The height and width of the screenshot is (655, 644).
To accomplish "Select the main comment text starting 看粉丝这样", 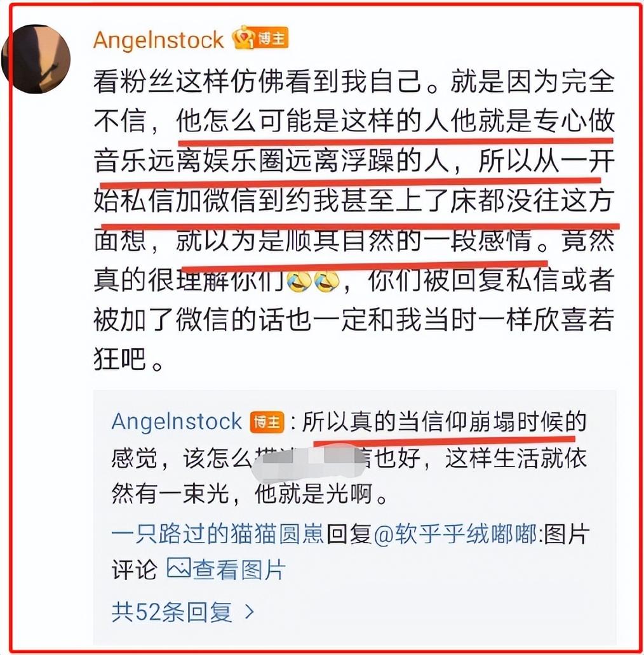I will click(x=354, y=221).
